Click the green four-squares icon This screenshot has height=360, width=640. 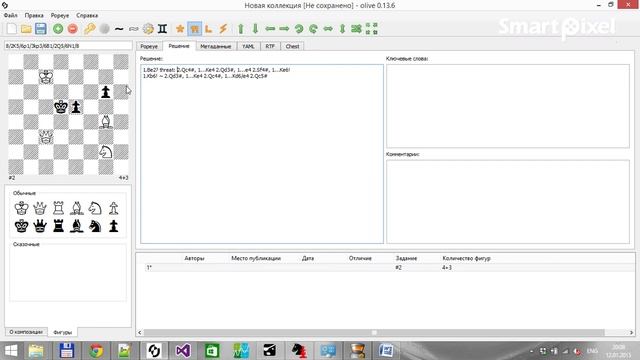(371, 29)
